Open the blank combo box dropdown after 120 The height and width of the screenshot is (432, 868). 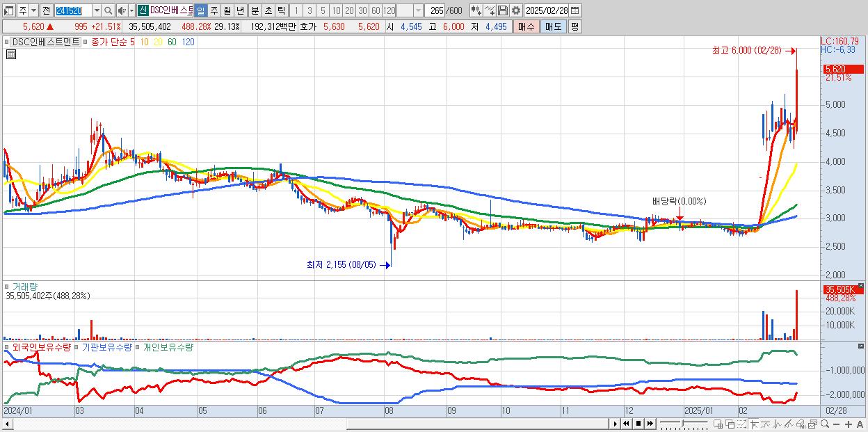coord(419,10)
